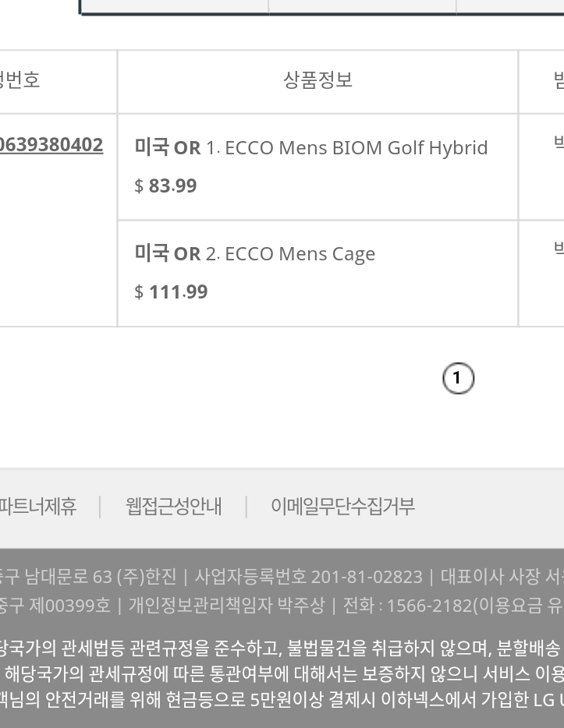This screenshot has width=564, height=728.
Task: Open the 파트너제휴 footer link
Action: (37, 507)
